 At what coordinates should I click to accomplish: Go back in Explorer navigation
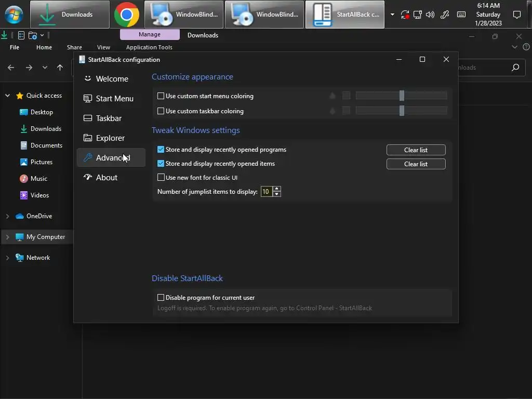(11, 68)
